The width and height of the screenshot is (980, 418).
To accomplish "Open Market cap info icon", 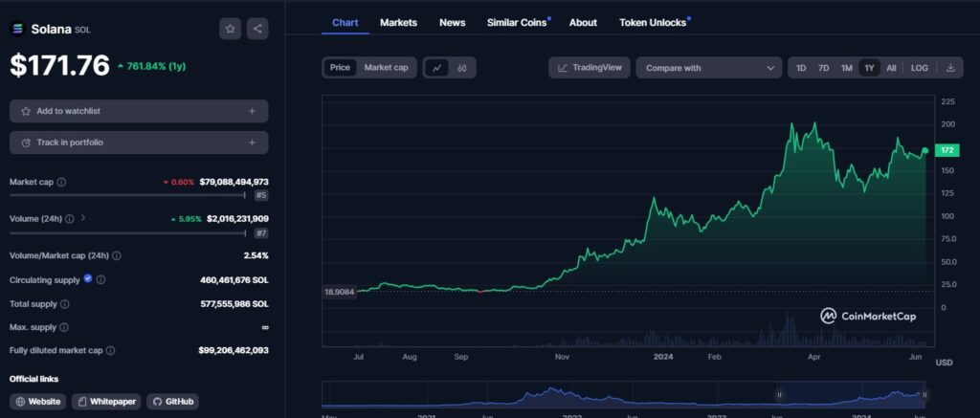I will click(x=61, y=183).
